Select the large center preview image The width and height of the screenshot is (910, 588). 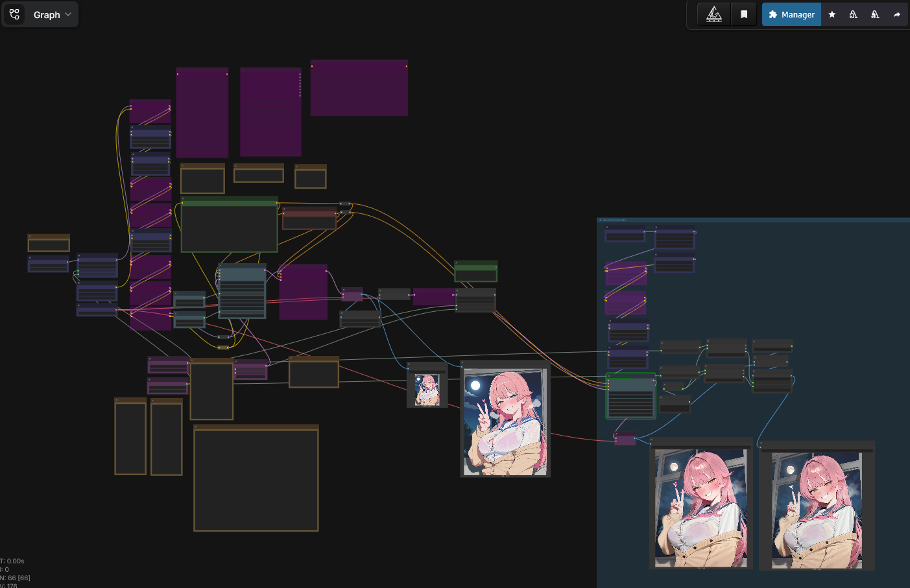click(505, 422)
